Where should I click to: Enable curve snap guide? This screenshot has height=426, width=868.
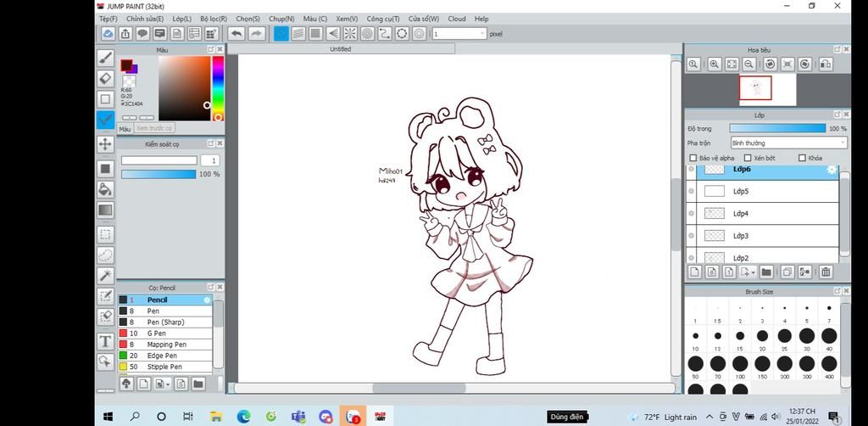385,34
